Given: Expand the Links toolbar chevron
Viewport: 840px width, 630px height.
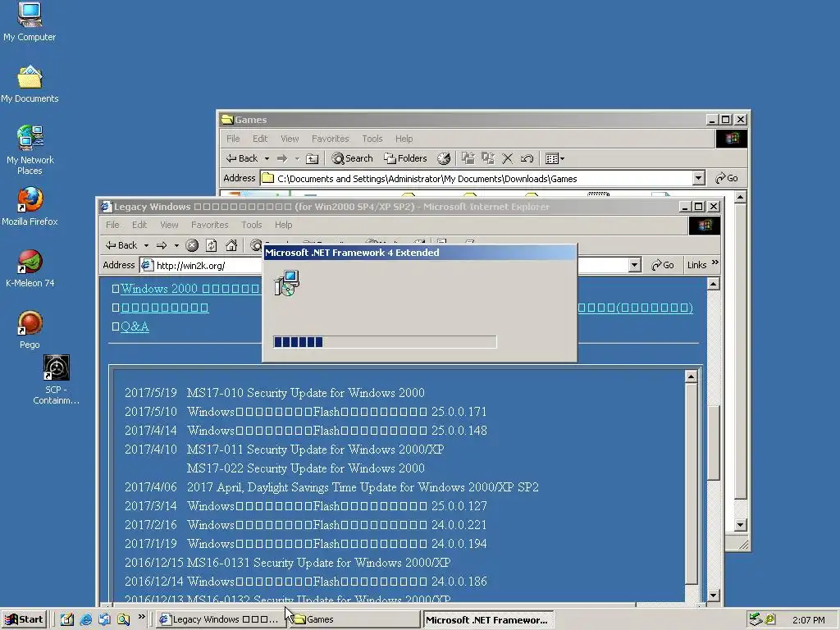Looking at the screenshot, I should (x=715, y=262).
